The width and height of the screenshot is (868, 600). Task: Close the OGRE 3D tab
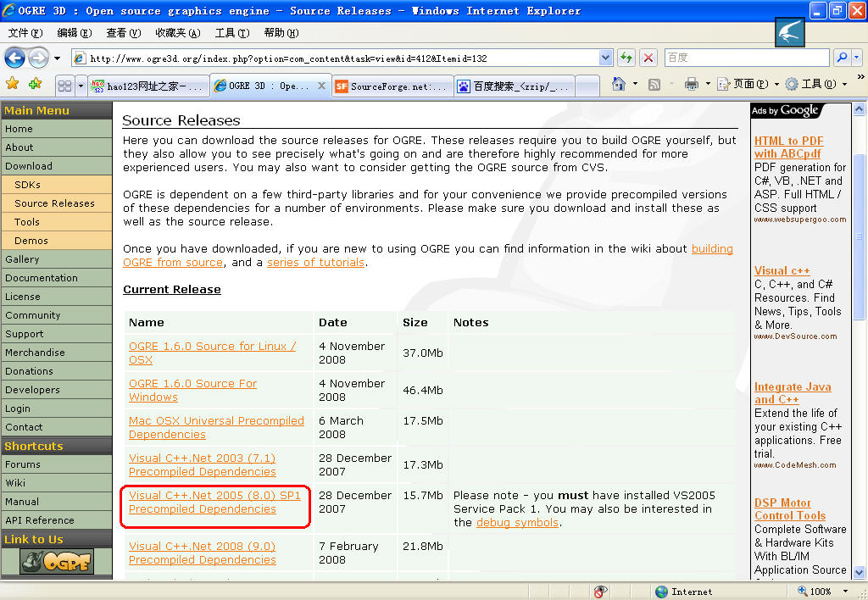click(321, 86)
